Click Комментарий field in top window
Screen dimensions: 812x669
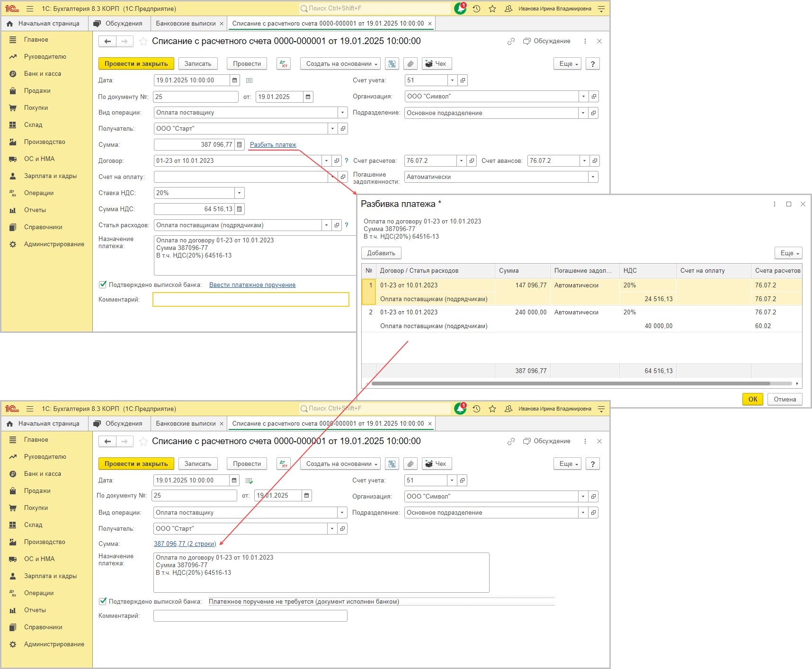(x=250, y=300)
